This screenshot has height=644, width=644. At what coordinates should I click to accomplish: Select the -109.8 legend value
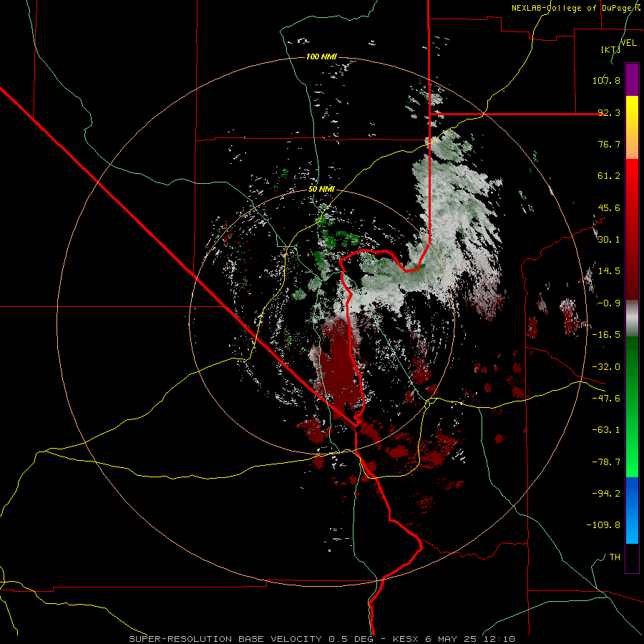pyautogui.click(x=603, y=525)
